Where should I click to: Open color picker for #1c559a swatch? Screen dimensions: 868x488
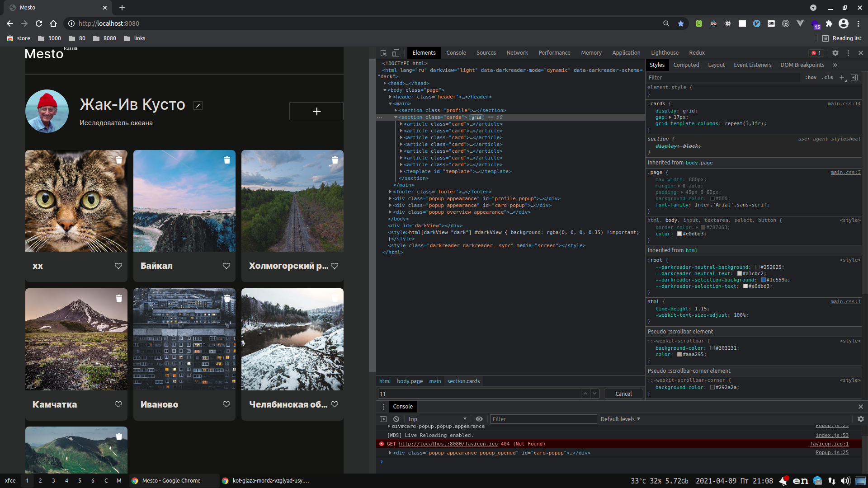coord(764,280)
